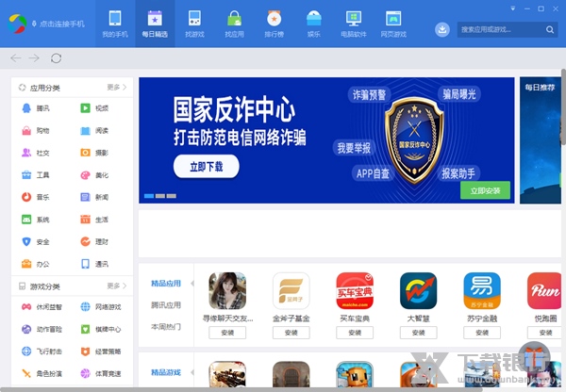This screenshot has width=566, height=392.
Task: Open the 苏宁金融 app icon
Action: pos(482,290)
